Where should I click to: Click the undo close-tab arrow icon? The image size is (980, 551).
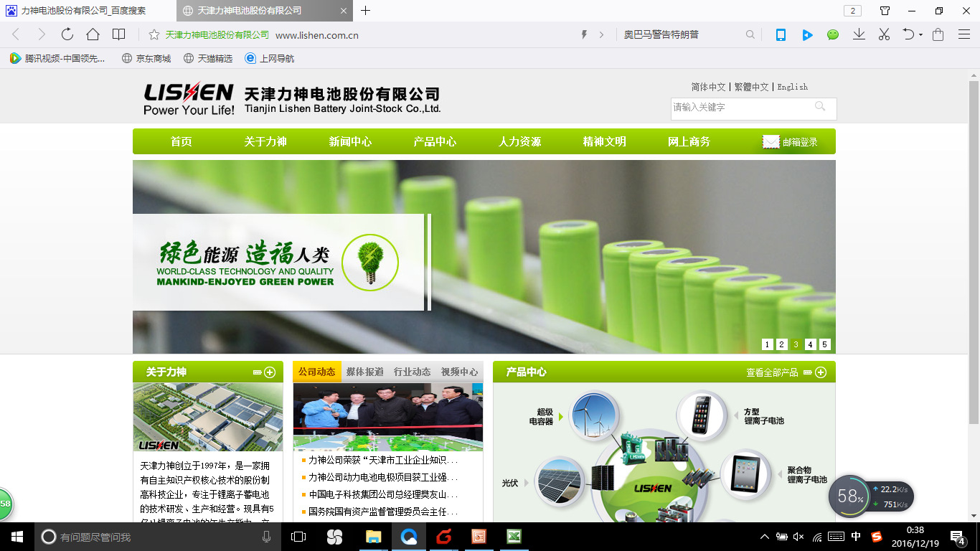click(x=908, y=34)
